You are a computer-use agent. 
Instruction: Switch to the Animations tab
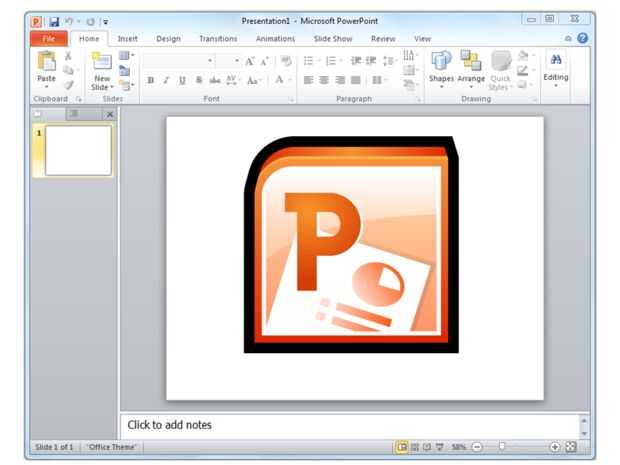[275, 38]
